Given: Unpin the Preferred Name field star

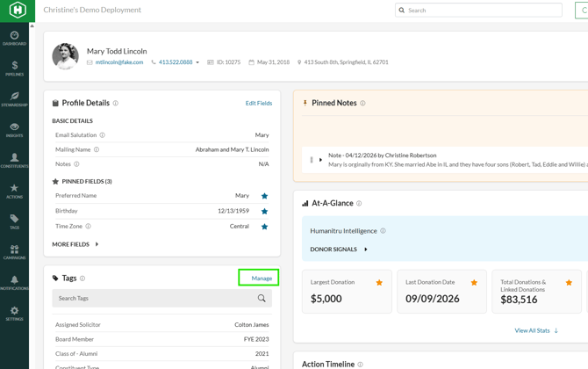Looking at the screenshot, I should pos(264,196).
